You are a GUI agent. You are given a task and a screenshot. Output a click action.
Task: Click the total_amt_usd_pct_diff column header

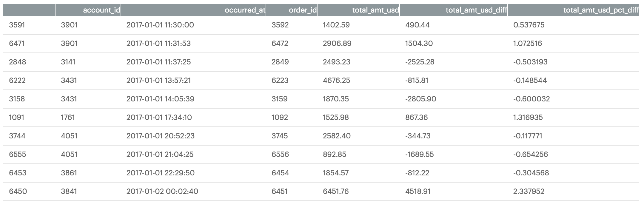point(601,10)
